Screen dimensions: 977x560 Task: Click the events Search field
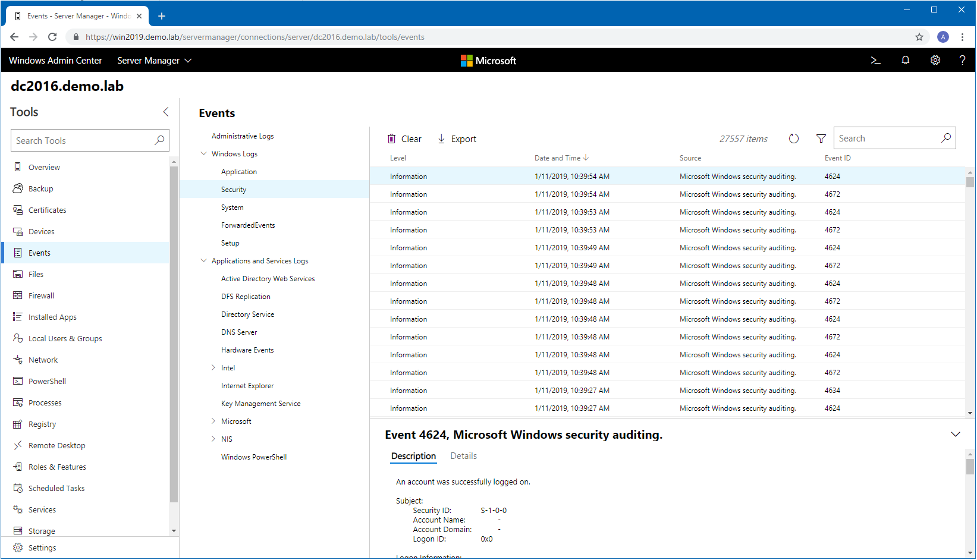tap(886, 139)
